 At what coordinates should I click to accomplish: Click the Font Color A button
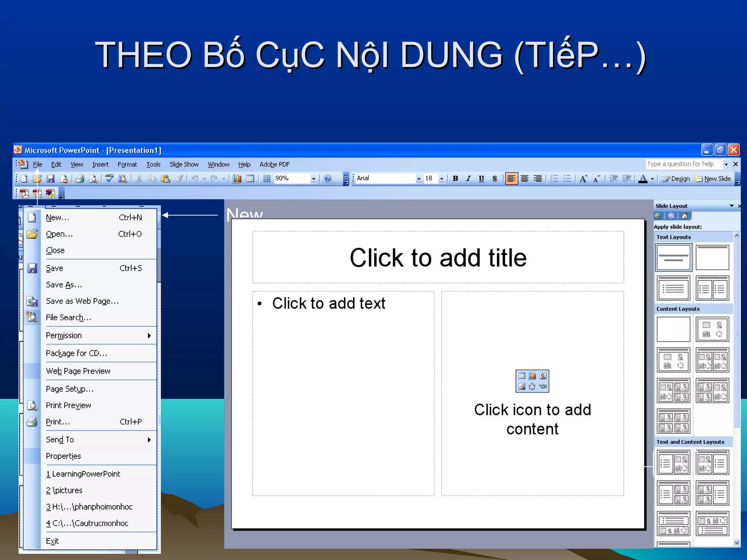[643, 179]
